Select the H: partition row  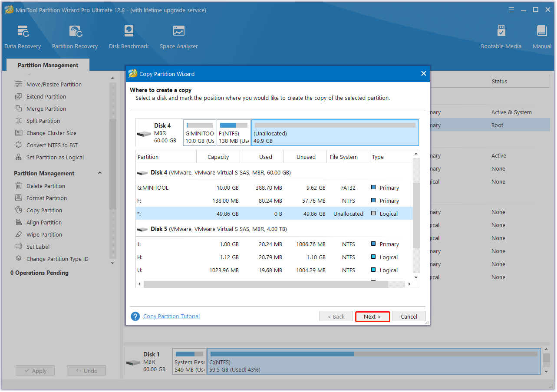(274, 257)
